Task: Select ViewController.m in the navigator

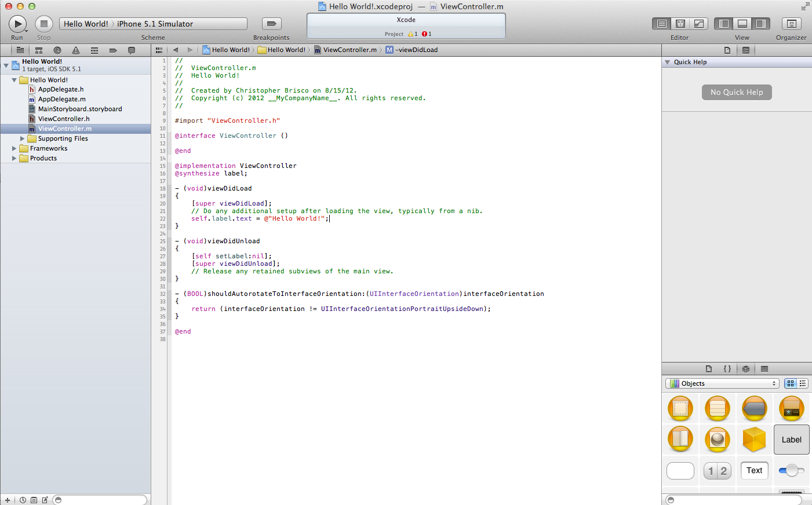Action: [x=75, y=129]
